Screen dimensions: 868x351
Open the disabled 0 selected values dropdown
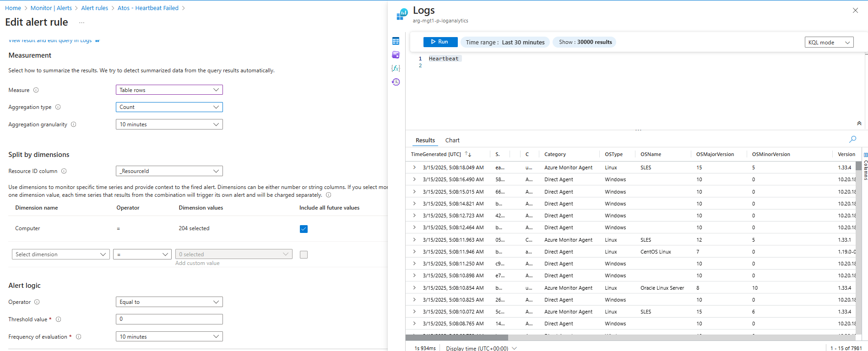[234, 254]
